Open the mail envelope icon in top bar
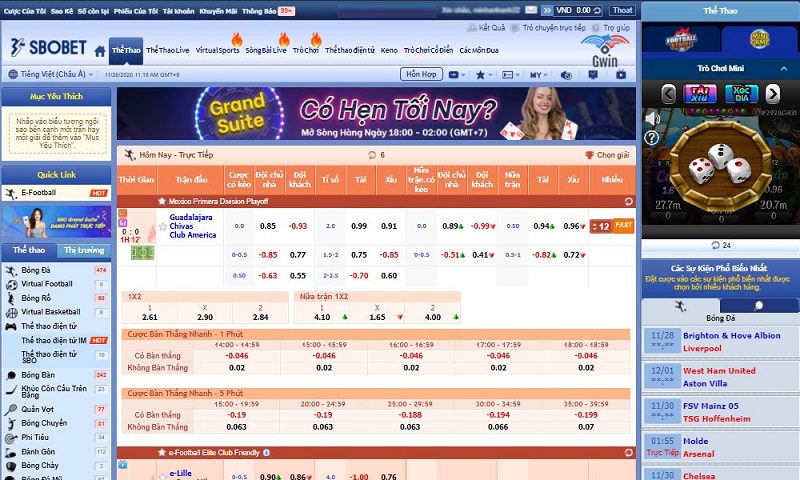This screenshot has width=800, height=480. click(x=531, y=10)
